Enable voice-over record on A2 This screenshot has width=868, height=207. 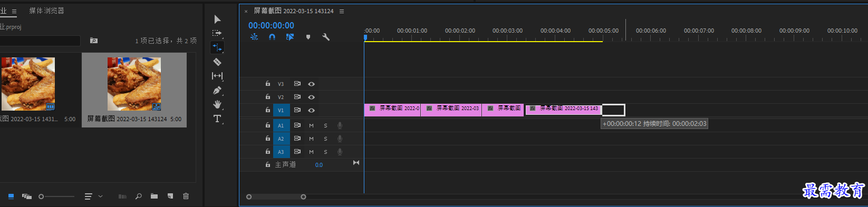click(x=340, y=139)
